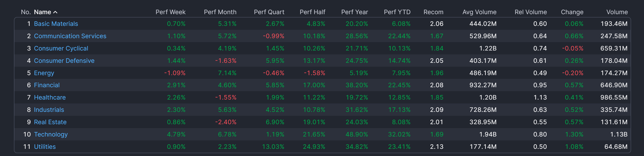The image size is (644, 156).
Task: Open the Consumer Cyclical sector
Action: tap(61, 48)
